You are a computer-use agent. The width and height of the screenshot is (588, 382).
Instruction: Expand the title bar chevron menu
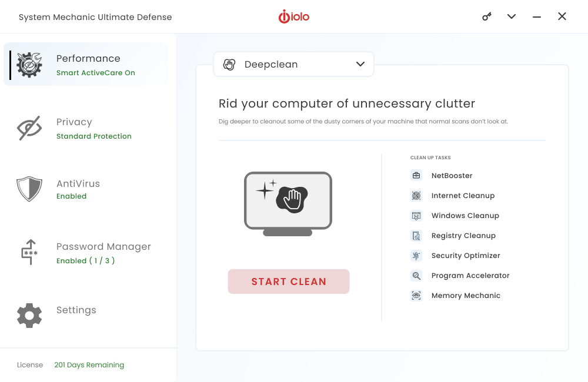tap(512, 16)
